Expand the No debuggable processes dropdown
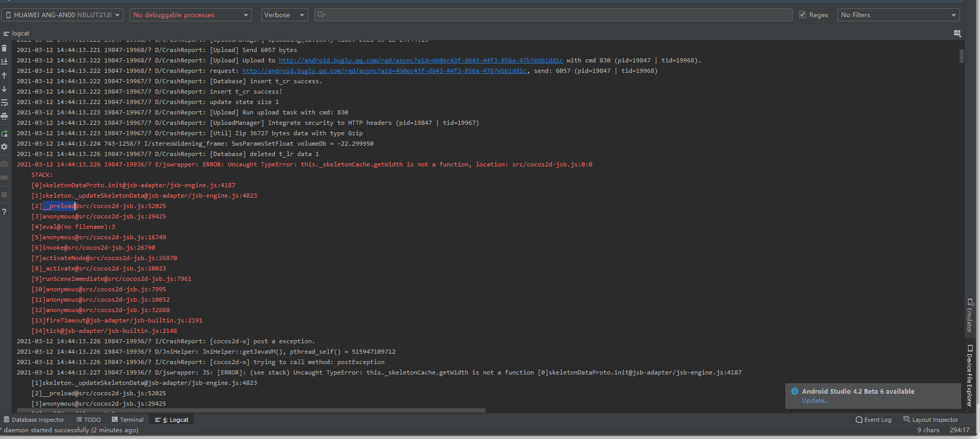This screenshot has height=439, width=980. [x=190, y=15]
